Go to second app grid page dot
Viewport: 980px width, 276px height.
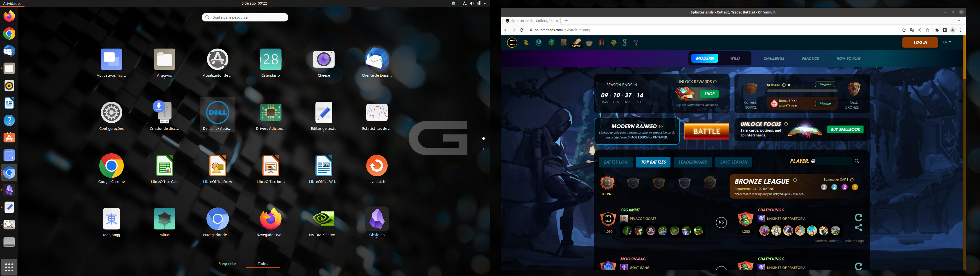pos(484,149)
